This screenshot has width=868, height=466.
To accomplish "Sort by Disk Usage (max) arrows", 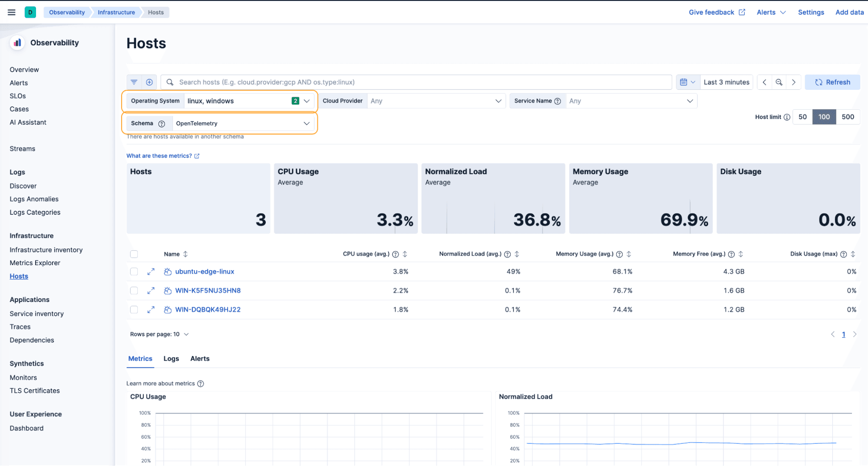I will coord(853,254).
